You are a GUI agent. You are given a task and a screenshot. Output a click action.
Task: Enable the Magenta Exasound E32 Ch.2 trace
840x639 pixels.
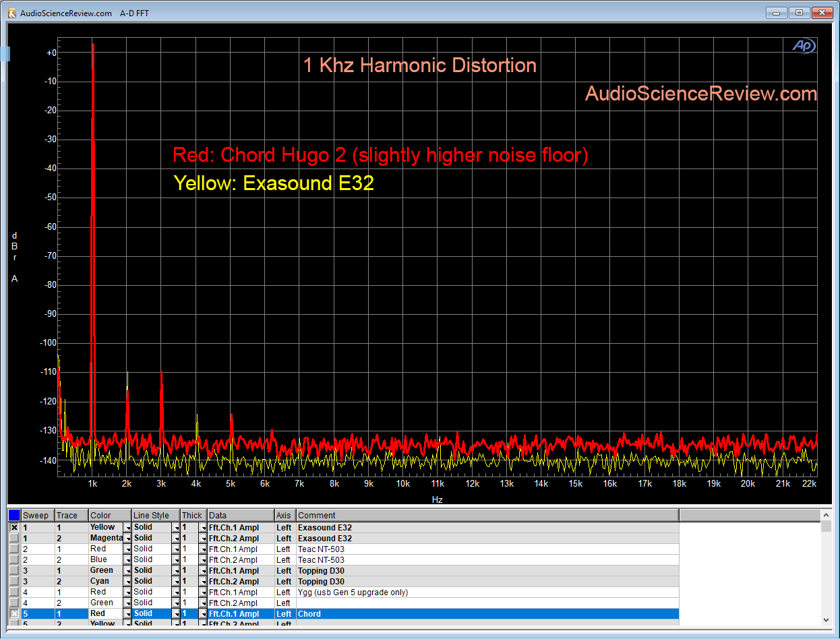tap(14, 538)
